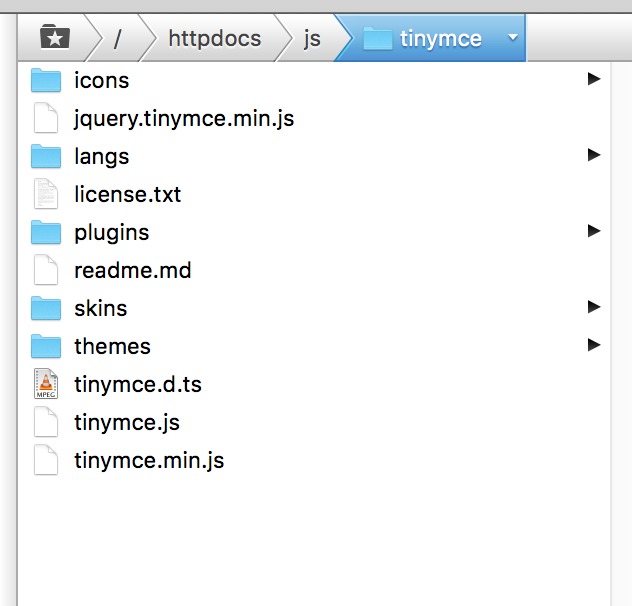The image size is (632, 606).
Task: Click 'jquery.tinymce.min.js' file name
Action: tap(184, 119)
